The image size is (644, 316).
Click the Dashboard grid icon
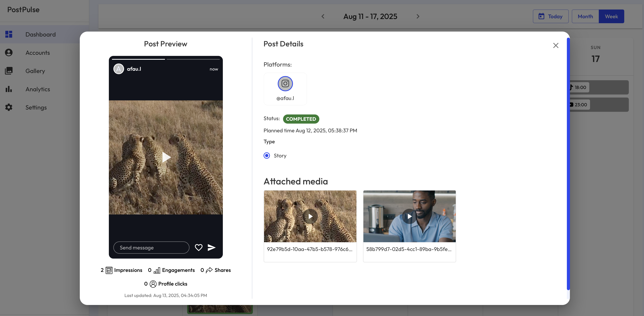click(9, 34)
